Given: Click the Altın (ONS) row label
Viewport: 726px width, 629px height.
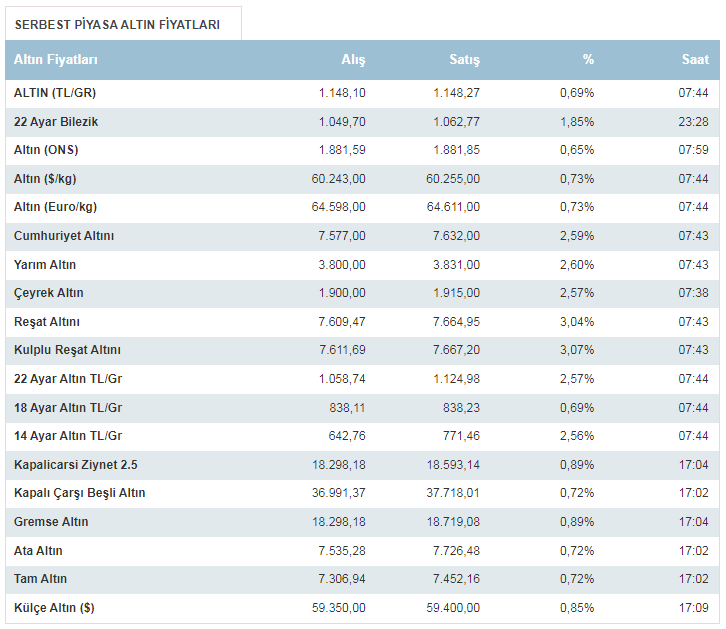Looking at the screenshot, I should [46, 150].
